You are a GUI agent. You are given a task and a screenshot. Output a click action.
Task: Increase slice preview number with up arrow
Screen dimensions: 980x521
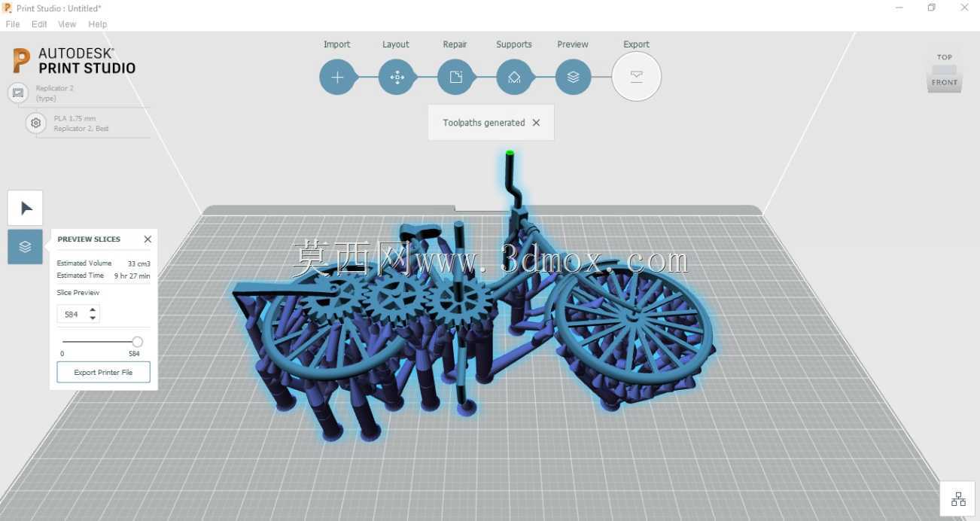pyautogui.click(x=93, y=310)
